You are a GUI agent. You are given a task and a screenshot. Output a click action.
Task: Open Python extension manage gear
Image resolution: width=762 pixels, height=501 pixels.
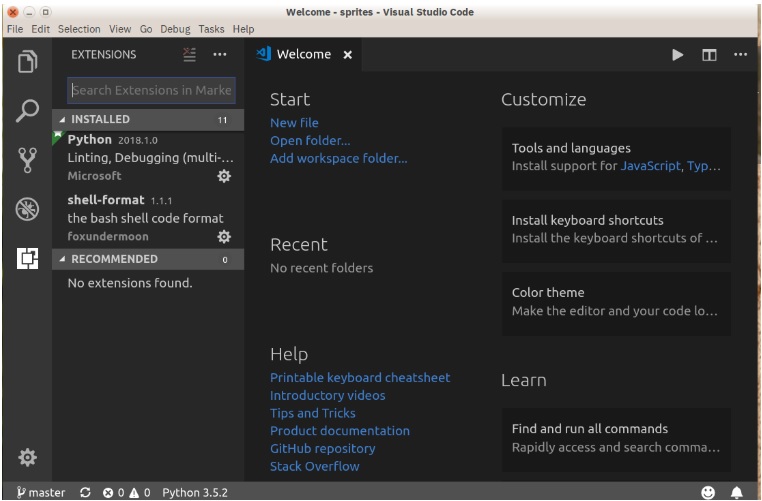tap(224, 176)
